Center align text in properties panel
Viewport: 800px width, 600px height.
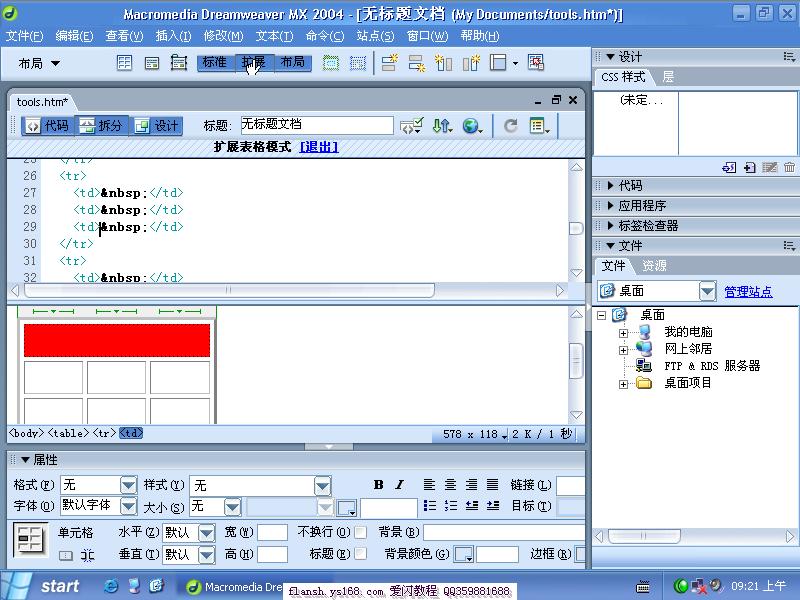(x=451, y=484)
